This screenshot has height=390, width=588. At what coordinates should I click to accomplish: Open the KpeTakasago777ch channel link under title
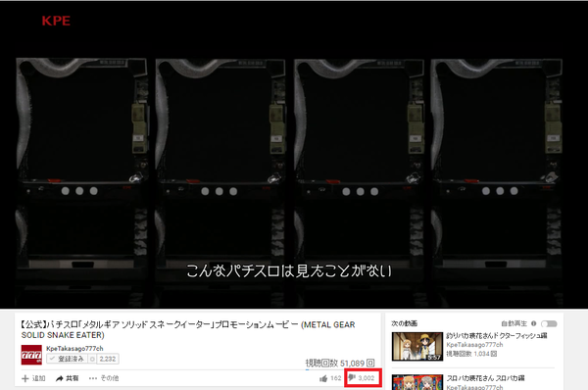pos(74,349)
